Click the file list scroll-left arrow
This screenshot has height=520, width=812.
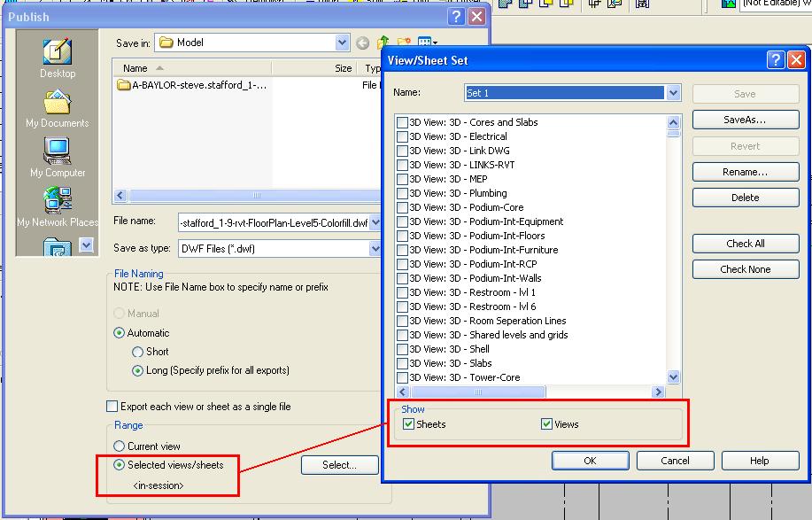pos(120,195)
